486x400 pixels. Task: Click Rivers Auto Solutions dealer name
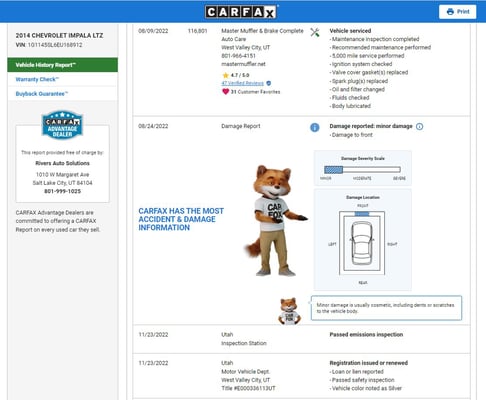(62, 163)
